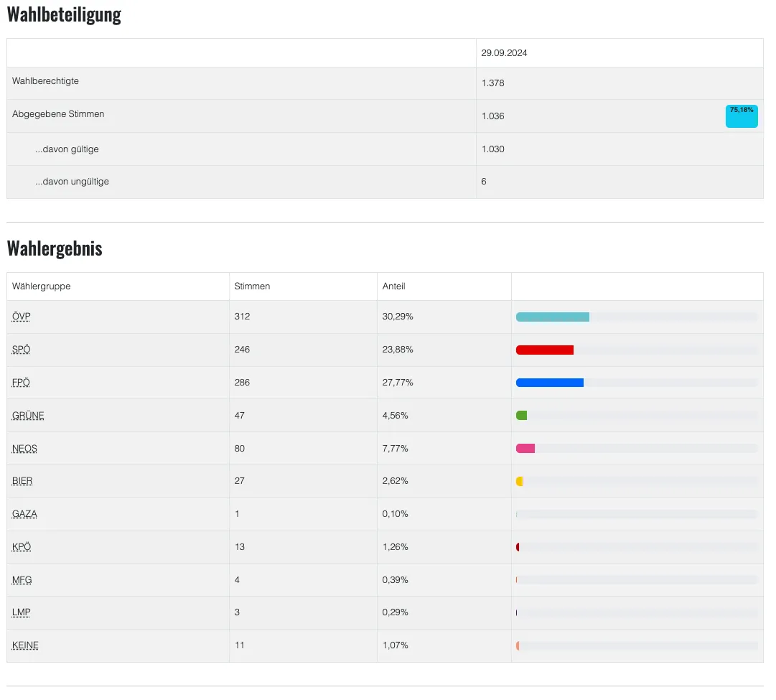
Task: Click the MFG share 0,39%
Action: [395, 579]
